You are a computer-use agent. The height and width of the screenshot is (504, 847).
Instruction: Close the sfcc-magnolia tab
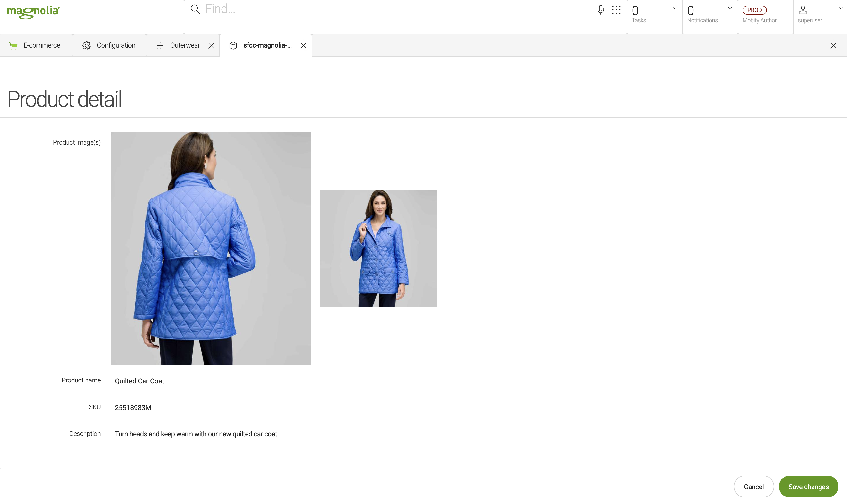tap(304, 46)
